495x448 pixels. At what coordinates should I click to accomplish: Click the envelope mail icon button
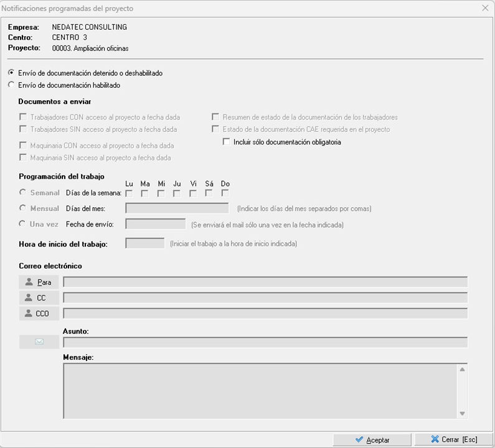(x=39, y=342)
